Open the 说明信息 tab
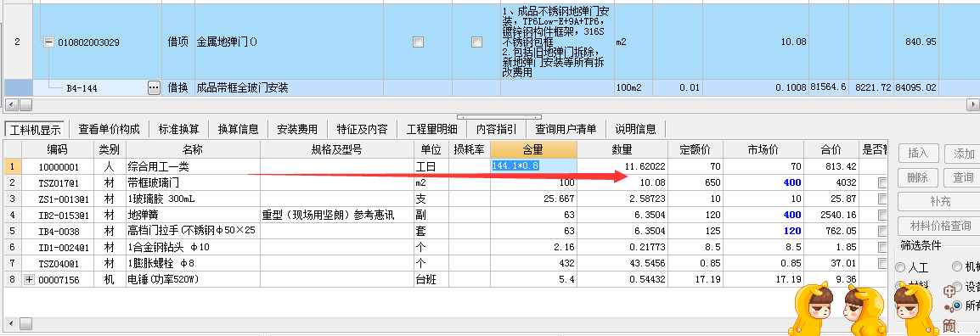The height and width of the screenshot is (336, 980). coord(635,130)
